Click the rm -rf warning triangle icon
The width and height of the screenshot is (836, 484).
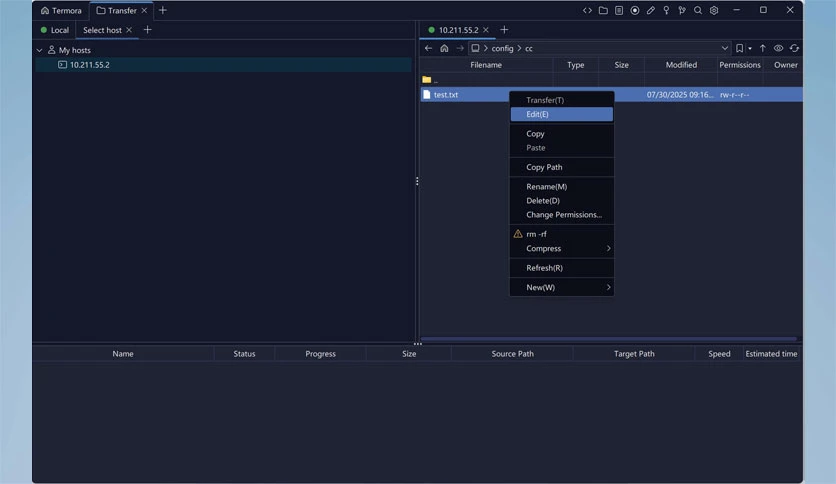[x=518, y=234]
